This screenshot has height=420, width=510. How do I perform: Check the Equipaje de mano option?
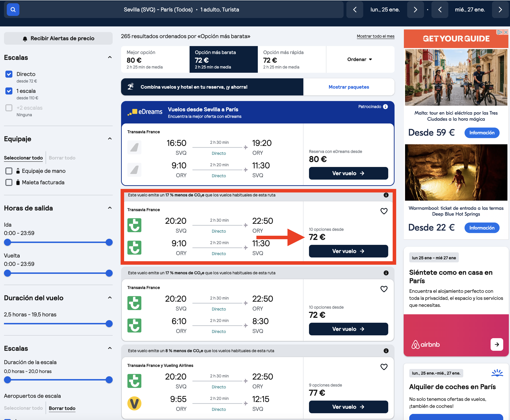click(x=9, y=171)
